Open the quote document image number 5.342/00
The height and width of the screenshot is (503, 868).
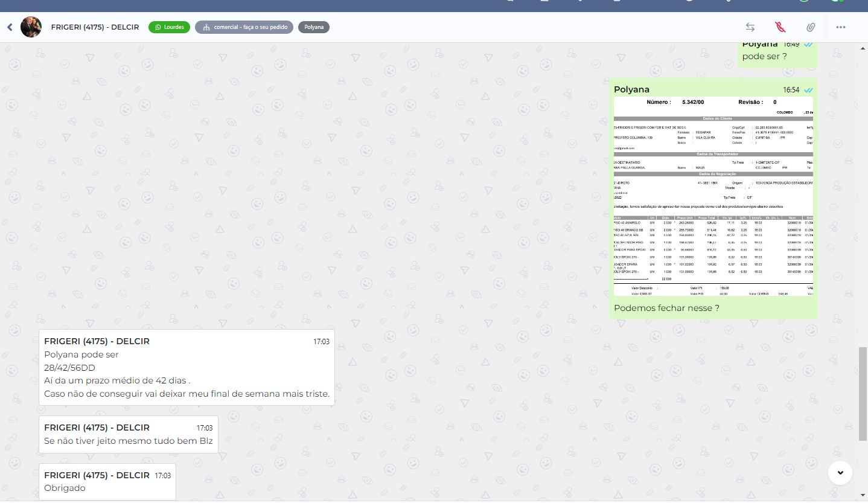(713, 196)
